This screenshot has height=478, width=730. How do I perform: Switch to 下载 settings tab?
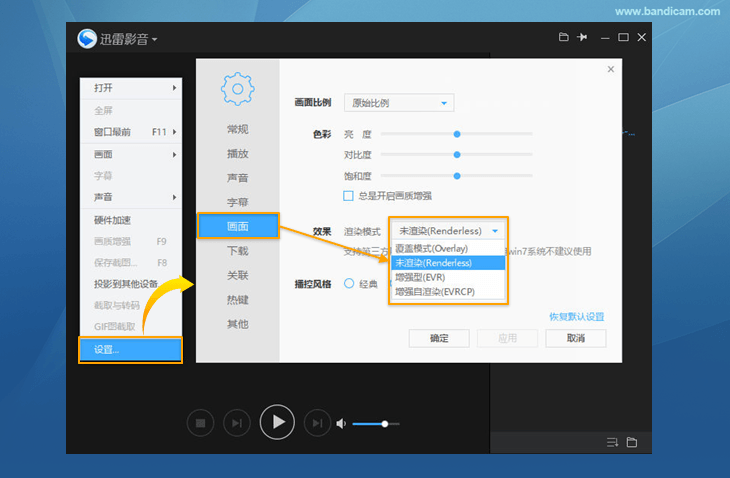pos(237,251)
